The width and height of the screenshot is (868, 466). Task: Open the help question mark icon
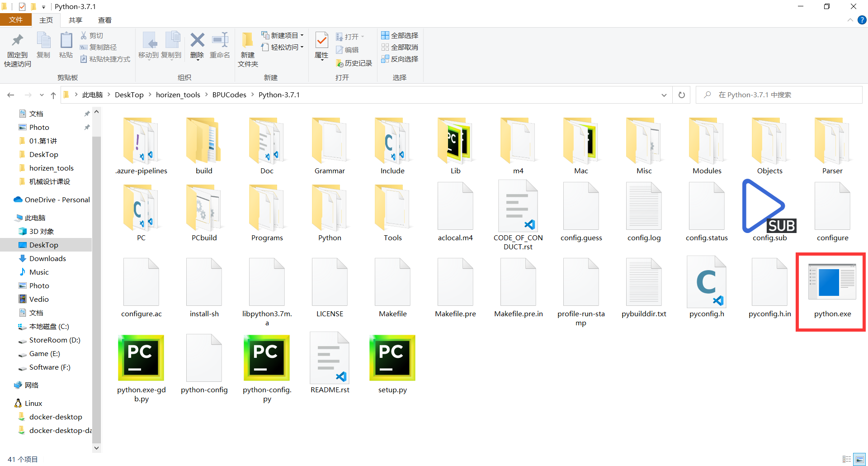coord(862,20)
